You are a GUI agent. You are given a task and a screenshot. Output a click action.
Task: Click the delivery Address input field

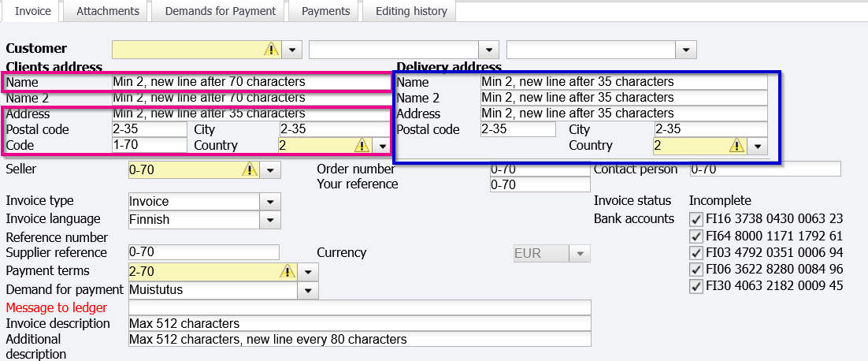[624, 114]
